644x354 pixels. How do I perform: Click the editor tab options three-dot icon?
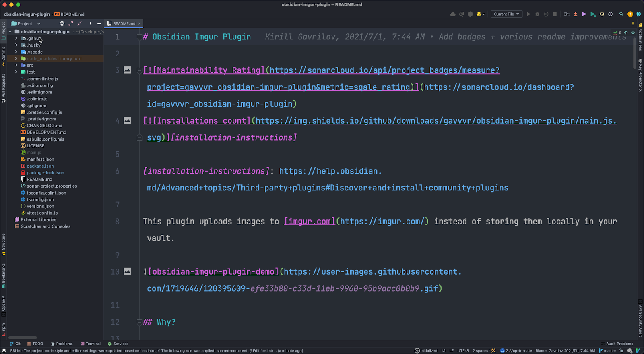tap(633, 23)
